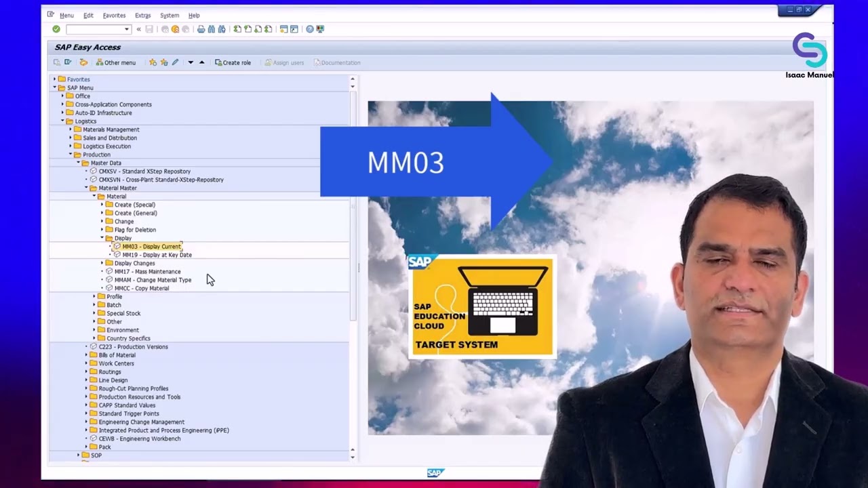Select MM19 - Display at Key Date
Screen dimensions: 868x488
point(157,255)
